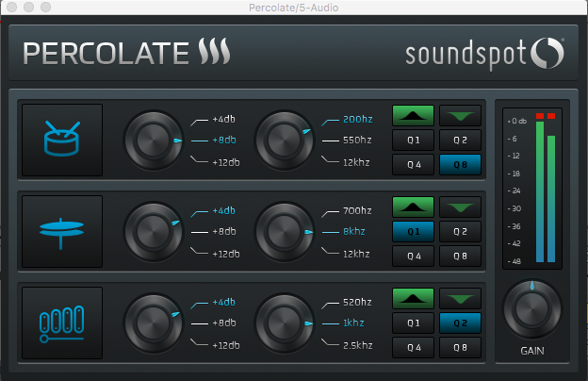Screen dimensions: 588x381
Task: Select 520hz in xylophone row
Action: click(357, 302)
